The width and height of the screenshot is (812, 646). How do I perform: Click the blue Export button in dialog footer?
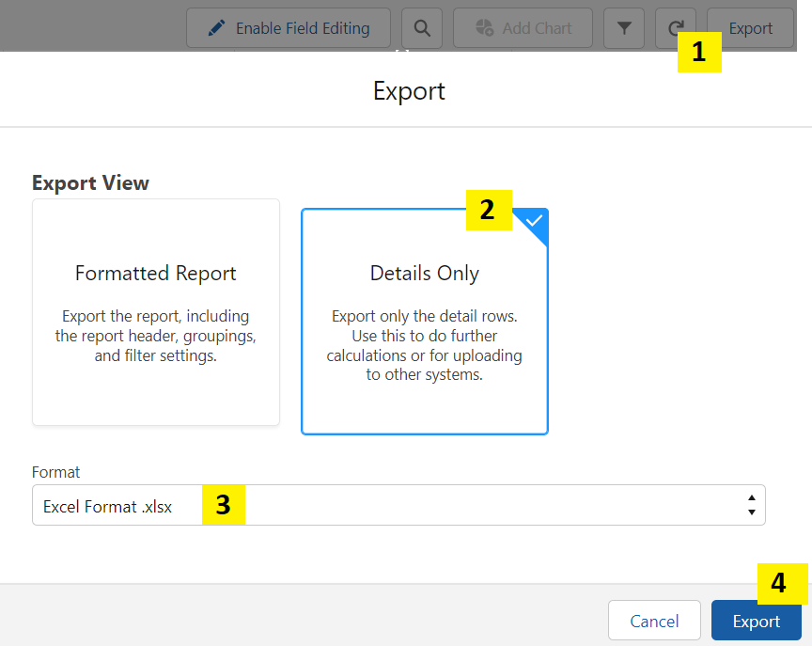[x=756, y=621]
